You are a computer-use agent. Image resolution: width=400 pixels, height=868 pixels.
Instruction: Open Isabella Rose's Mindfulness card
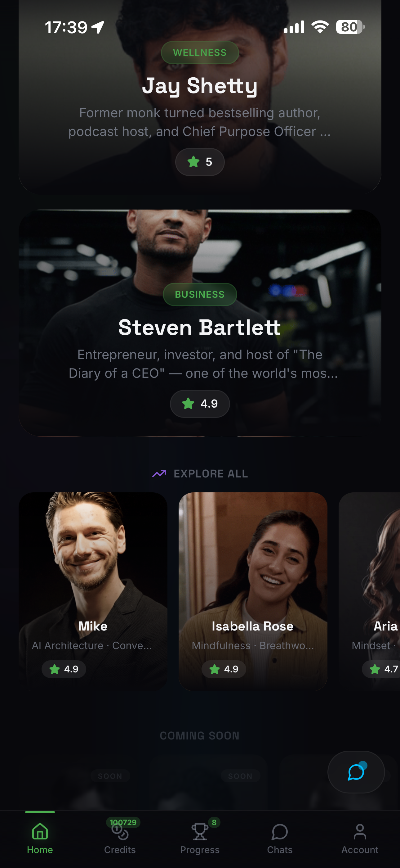coord(253,591)
